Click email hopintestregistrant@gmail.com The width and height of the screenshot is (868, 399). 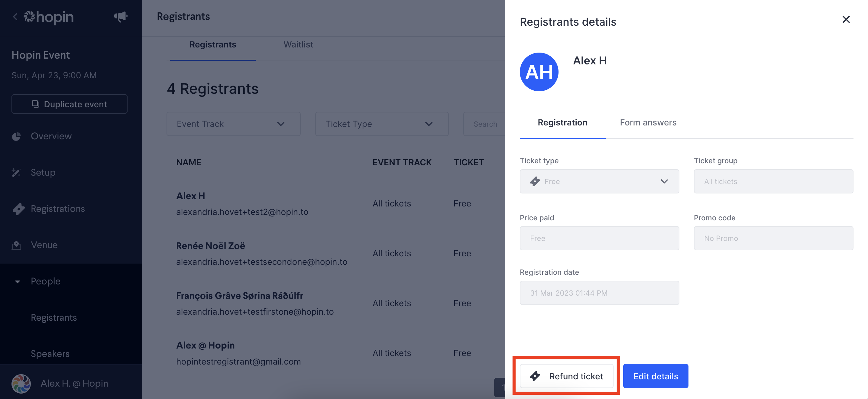[x=238, y=362]
